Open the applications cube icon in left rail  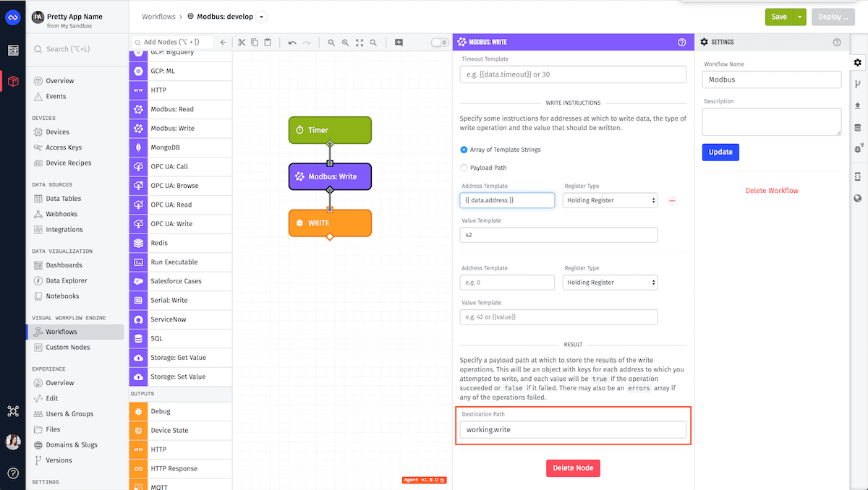[x=13, y=81]
